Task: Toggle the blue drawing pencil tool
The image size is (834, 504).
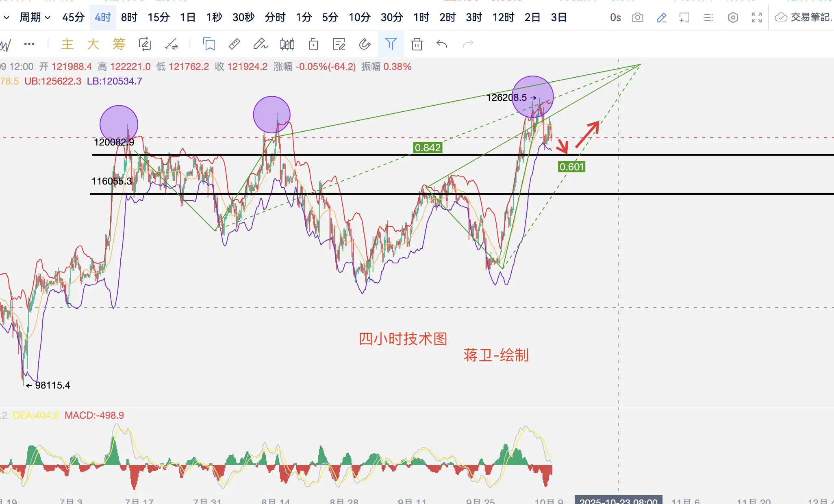Action: pos(661,17)
